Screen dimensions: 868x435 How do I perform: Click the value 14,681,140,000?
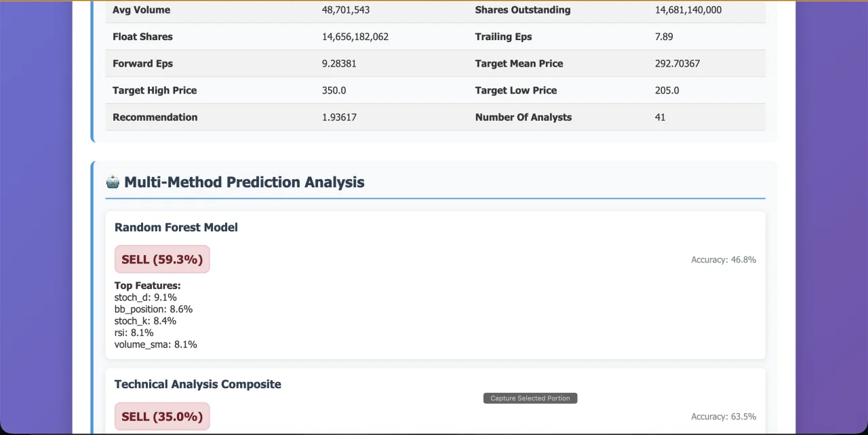tap(688, 10)
